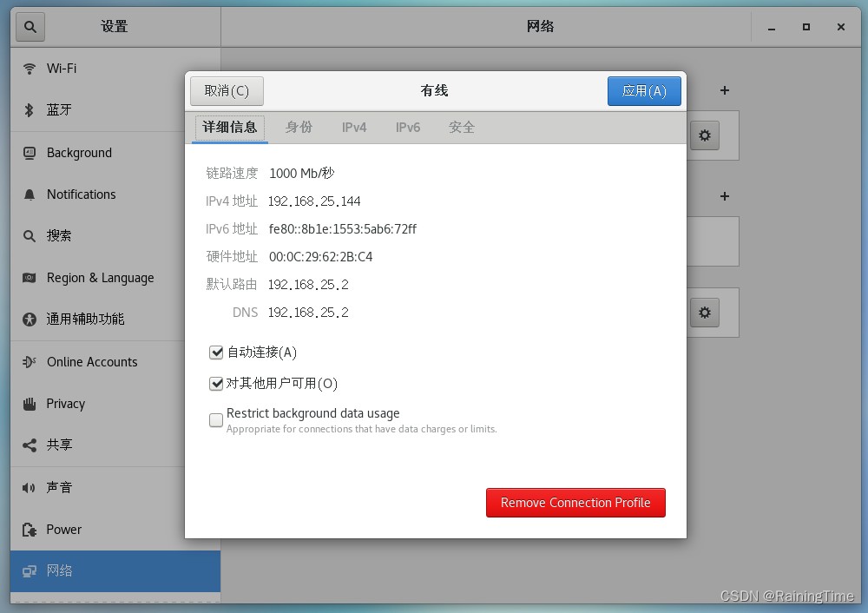This screenshot has height=613, width=868.
Task: Enable Restrict background data usage
Action: (216, 420)
